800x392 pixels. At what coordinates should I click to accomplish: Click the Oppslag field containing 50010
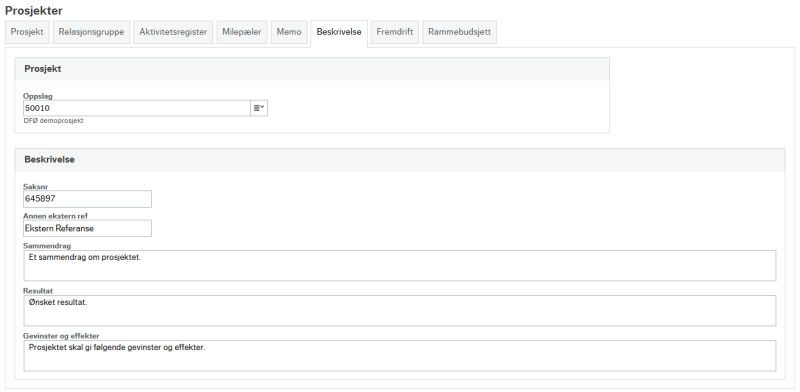point(137,108)
